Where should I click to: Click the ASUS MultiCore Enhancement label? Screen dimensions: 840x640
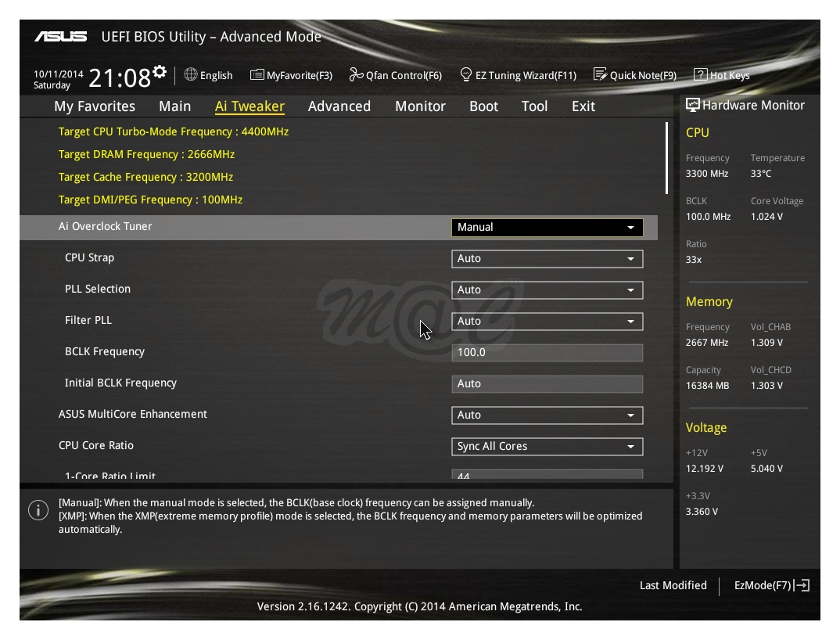[133, 414]
